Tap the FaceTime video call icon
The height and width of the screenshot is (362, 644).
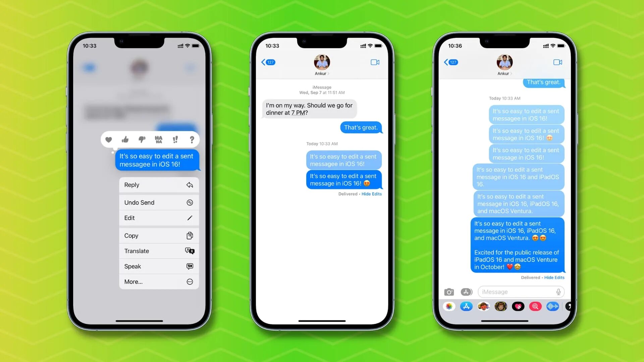click(375, 62)
